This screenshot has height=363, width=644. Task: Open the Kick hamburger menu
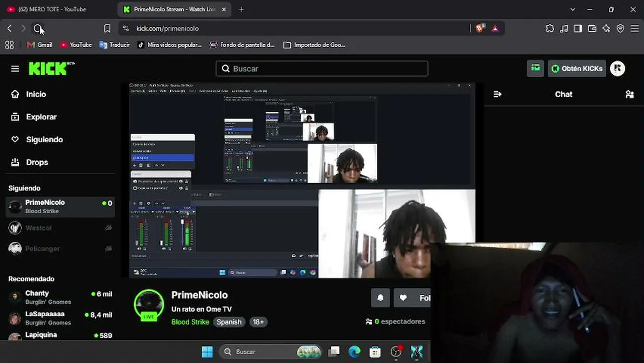15,69
